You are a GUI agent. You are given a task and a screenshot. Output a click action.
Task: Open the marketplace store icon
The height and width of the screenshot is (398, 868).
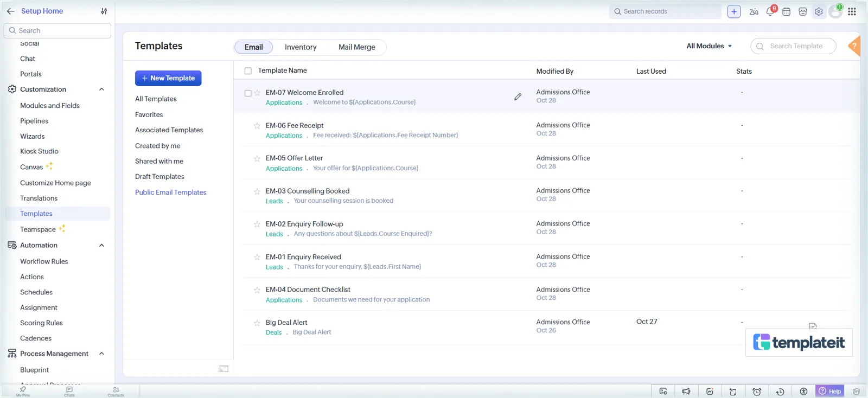pos(803,11)
